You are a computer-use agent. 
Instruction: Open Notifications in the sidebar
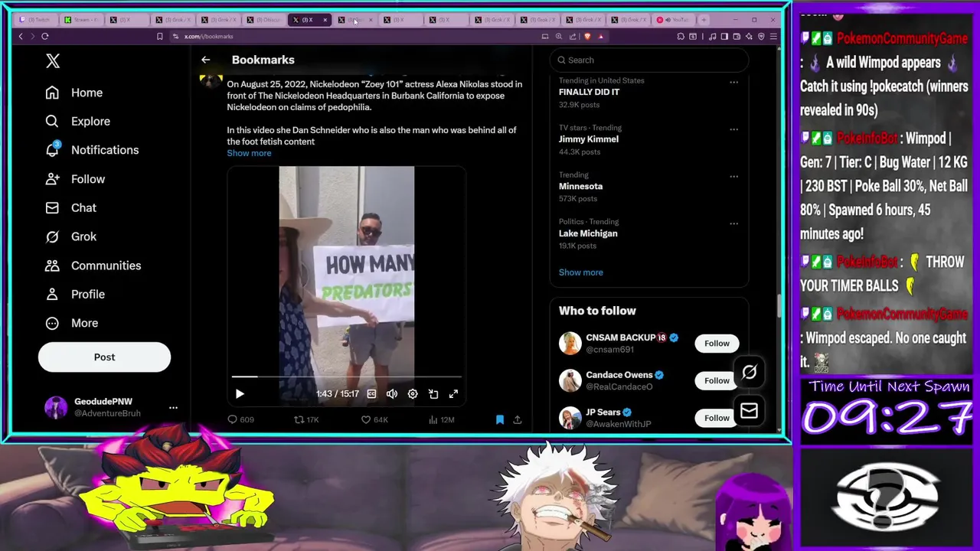click(92, 150)
